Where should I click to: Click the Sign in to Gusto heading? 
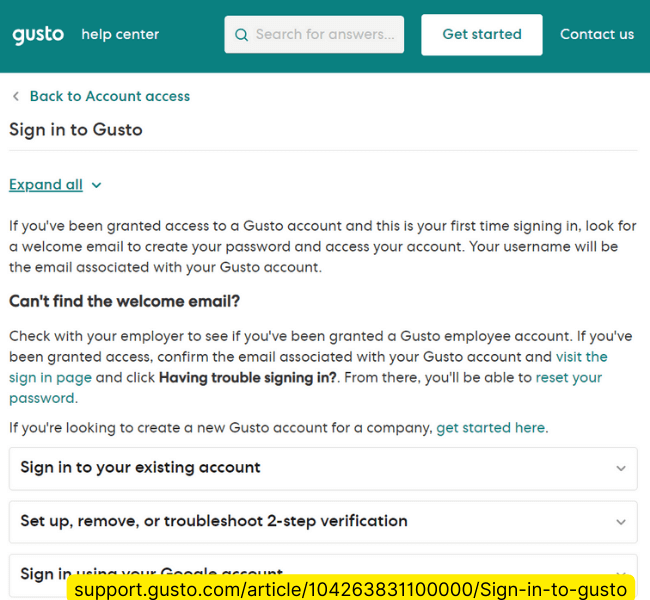[x=76, y=130]
